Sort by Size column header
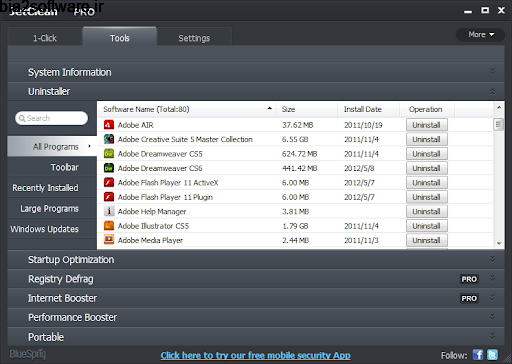Screen dimensions: 512x364 [307, 109]
